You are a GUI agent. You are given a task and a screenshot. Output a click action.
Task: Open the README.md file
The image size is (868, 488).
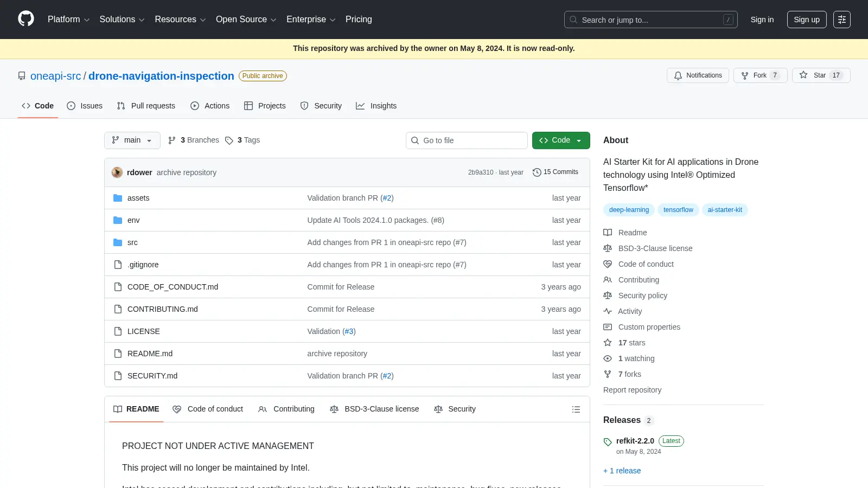click(x=150, y=354)
